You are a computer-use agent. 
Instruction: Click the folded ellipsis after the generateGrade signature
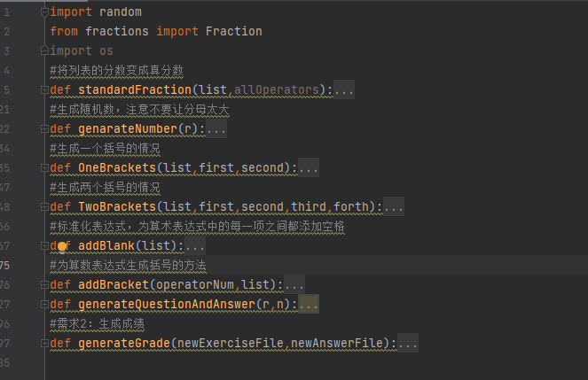pos(407,344)
